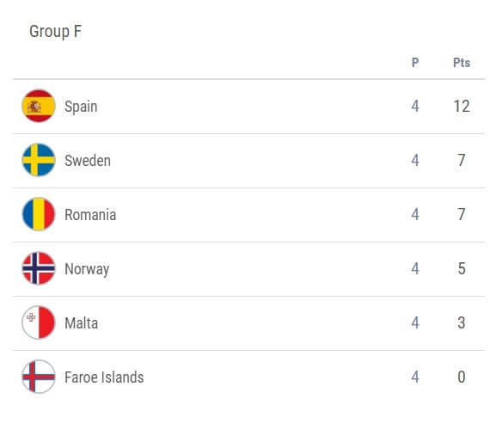The width and height of the screenshot is (502, 448).
Task: Click Sweden's 7 points value
Action: click(x=462, y=160)
